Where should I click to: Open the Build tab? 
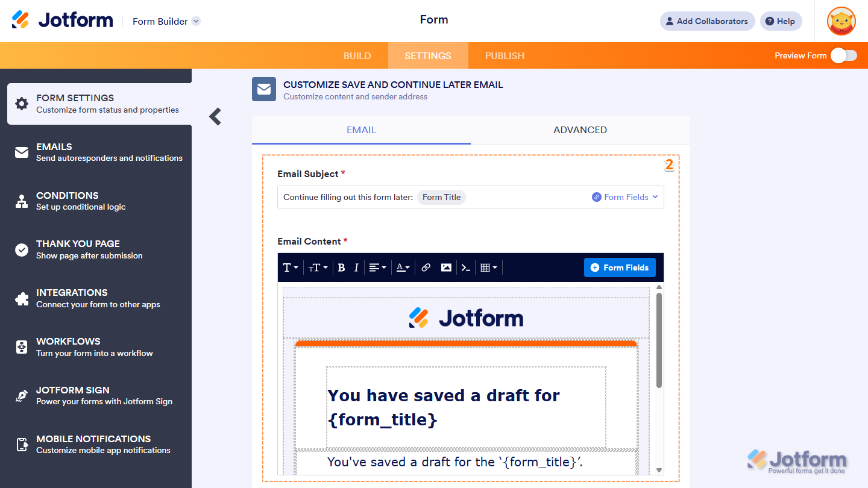click(x=357, y=55)
